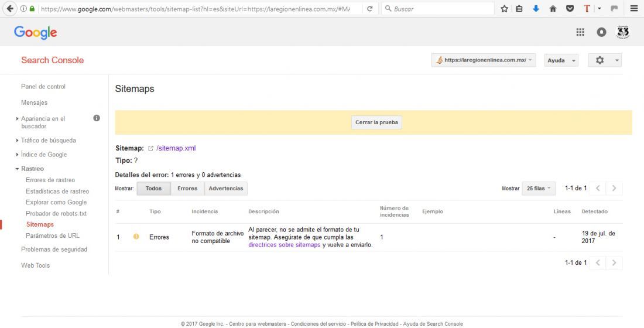Screen dimensions: 644x328
Task: Go to next page arrow below table
Action: pyautogui.click(x=614, y=262)
